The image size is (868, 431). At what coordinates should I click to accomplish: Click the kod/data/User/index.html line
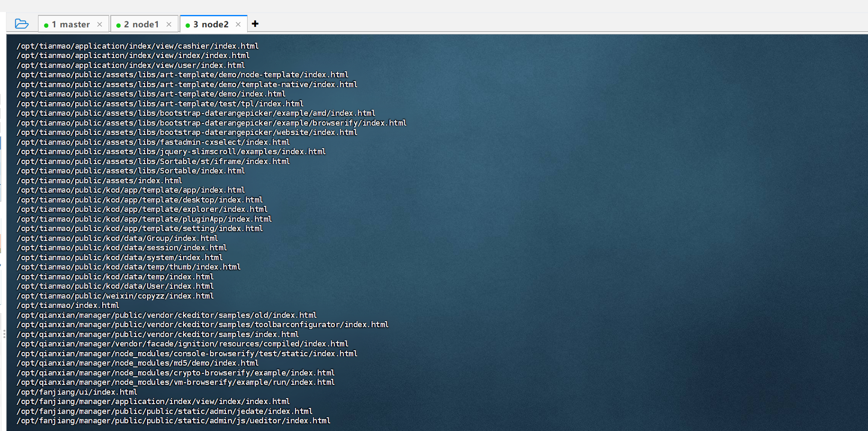point(115,286)
